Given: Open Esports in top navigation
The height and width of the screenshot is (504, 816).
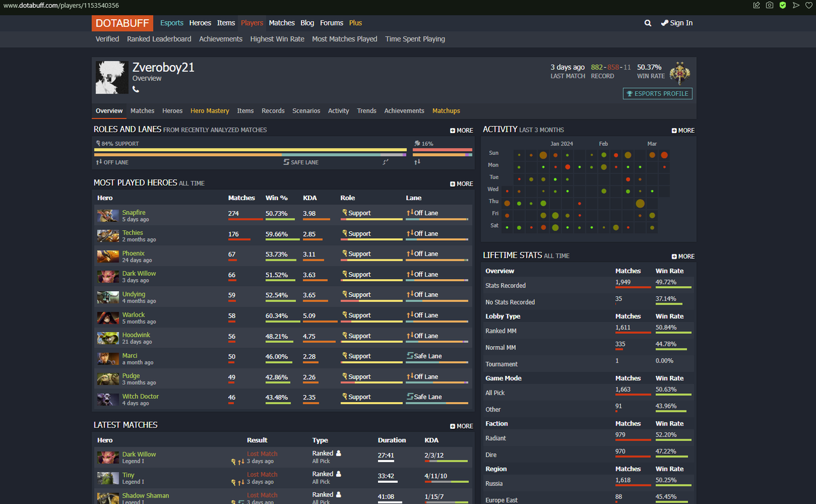Looking at the screenshot, I should (x=171, y=23).
